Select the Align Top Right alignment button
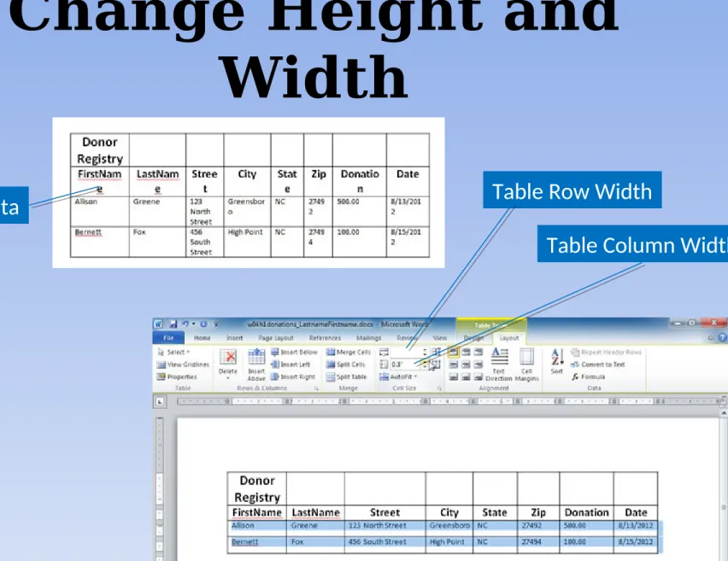Image resolution: width=728 pixels, height=561 pixels. tap(478, 352)
